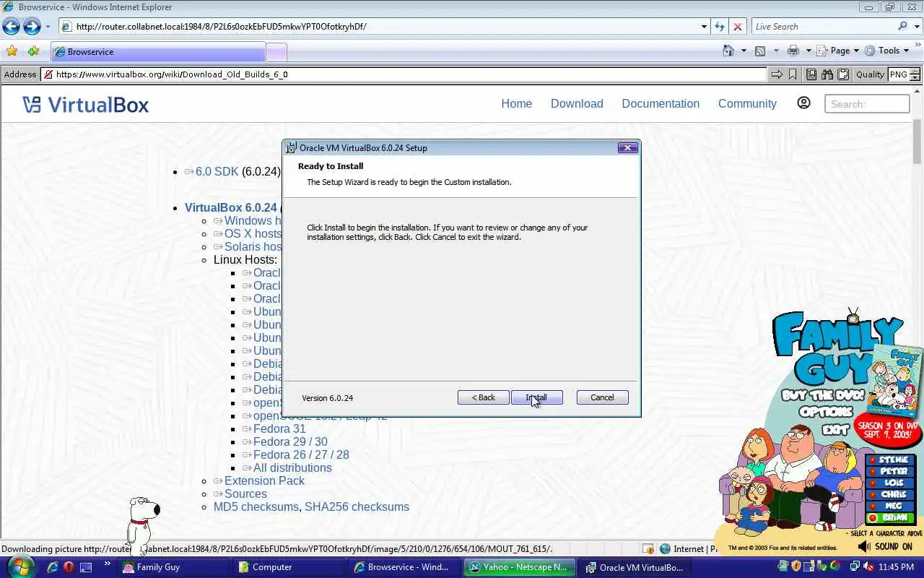Click the Install button in setup wizard

point(536,397)
